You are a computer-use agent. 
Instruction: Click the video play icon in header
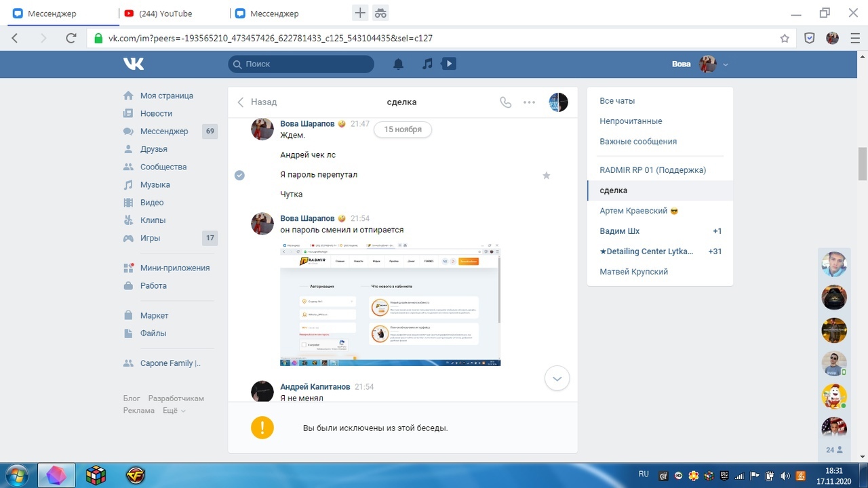pos(448,64)
